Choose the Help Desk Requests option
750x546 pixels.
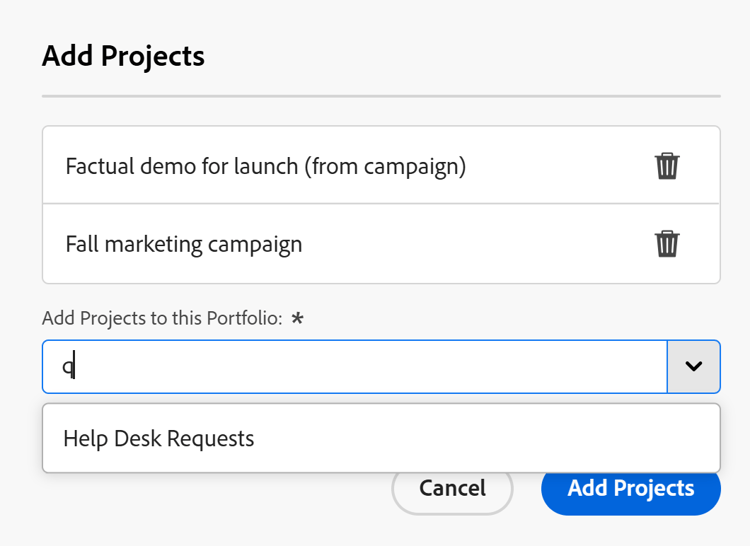click(x=160, y=438)
